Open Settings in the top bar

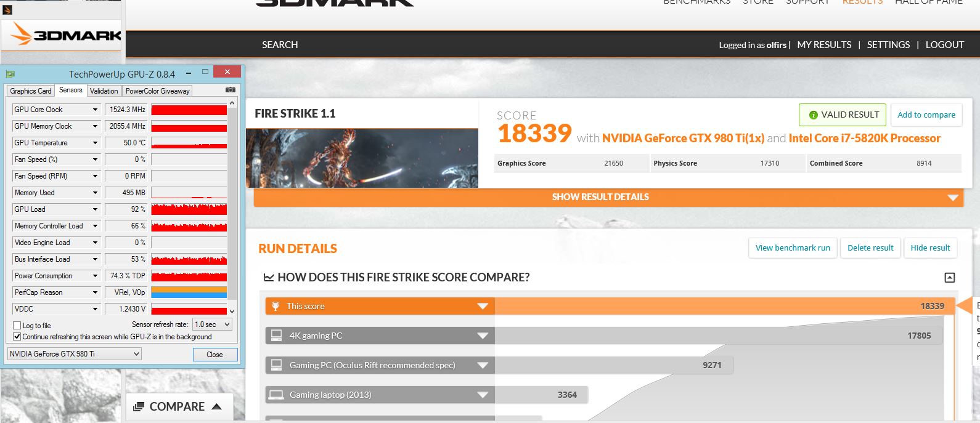(888, 45)
